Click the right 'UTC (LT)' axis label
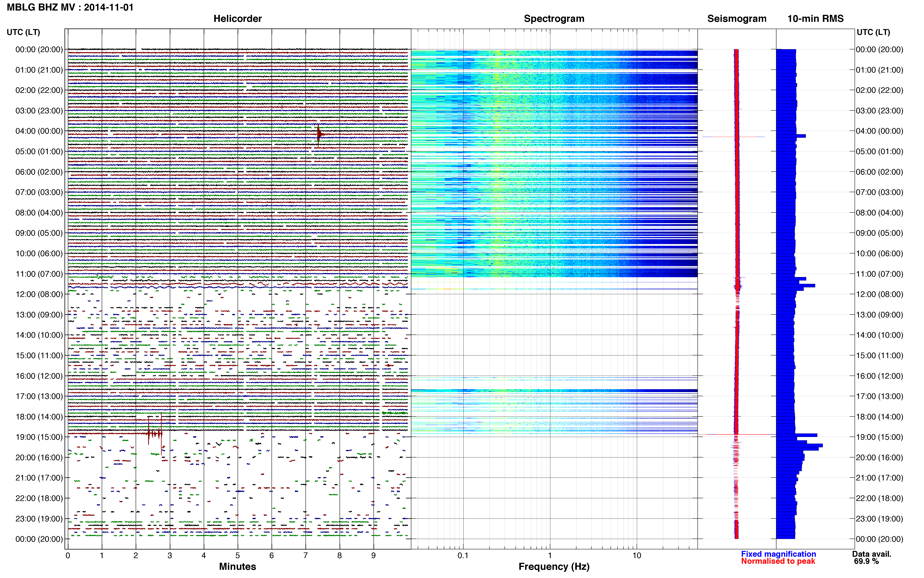The image size is (924, 578). (x=873, y=32)
